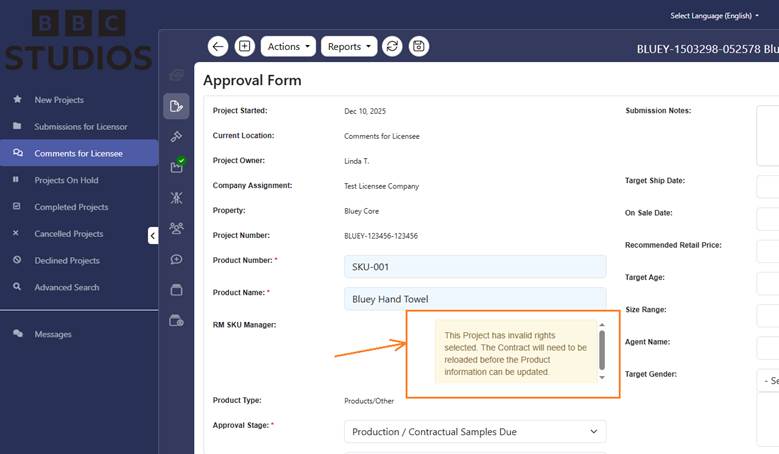Viewport: 779px width, 454px height.
Task: Click the box with clock icon in strip
Action: click(176, 321)
